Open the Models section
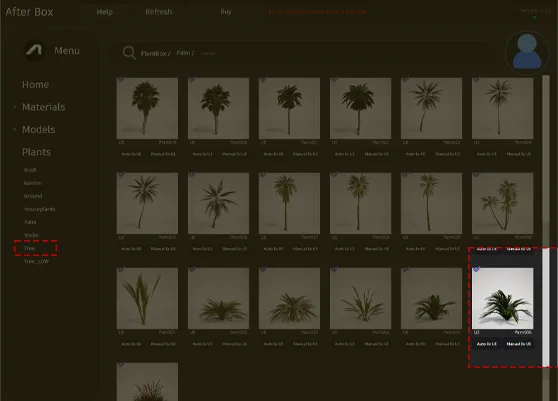The width and height of the screenshot is (558, 401). tap(38, 130)
